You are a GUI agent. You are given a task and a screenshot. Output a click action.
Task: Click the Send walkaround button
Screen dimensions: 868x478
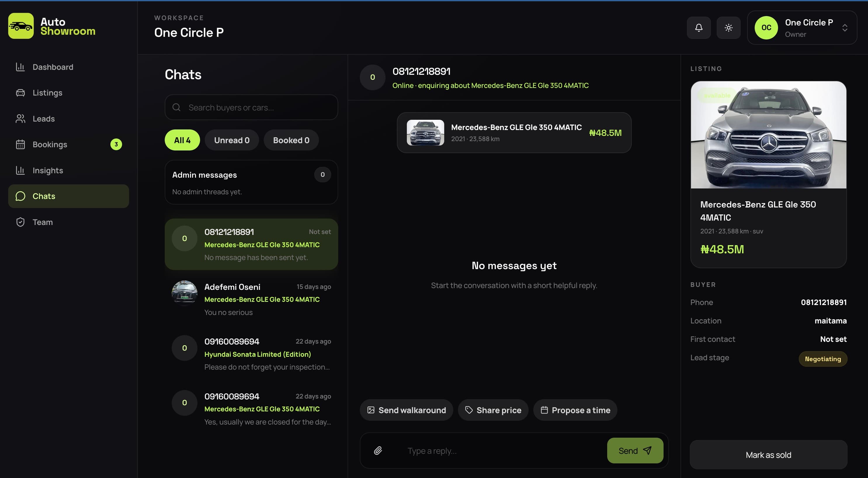tap(406, 410)
